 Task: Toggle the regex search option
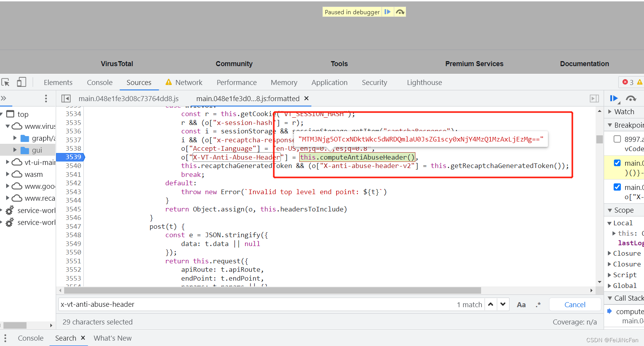click(538, 304)
